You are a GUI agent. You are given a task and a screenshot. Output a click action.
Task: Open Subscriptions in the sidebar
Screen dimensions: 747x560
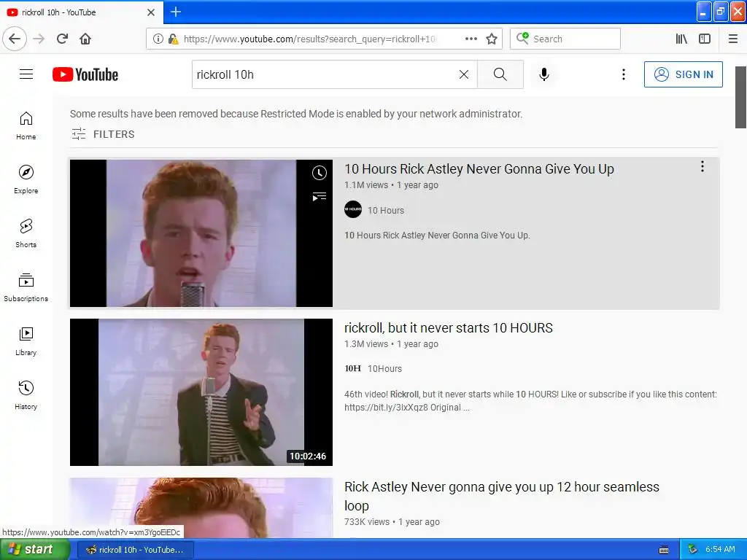[x=26, y=287]
